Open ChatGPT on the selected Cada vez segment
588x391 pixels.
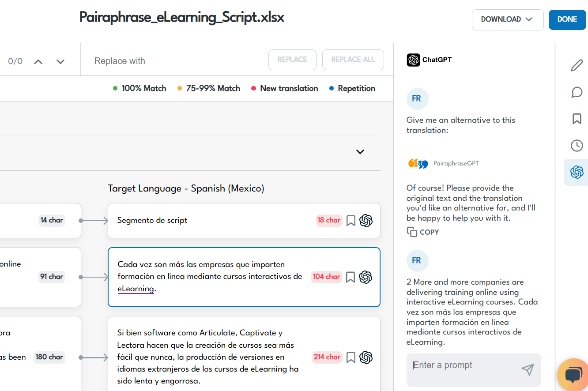coord(366,277)
